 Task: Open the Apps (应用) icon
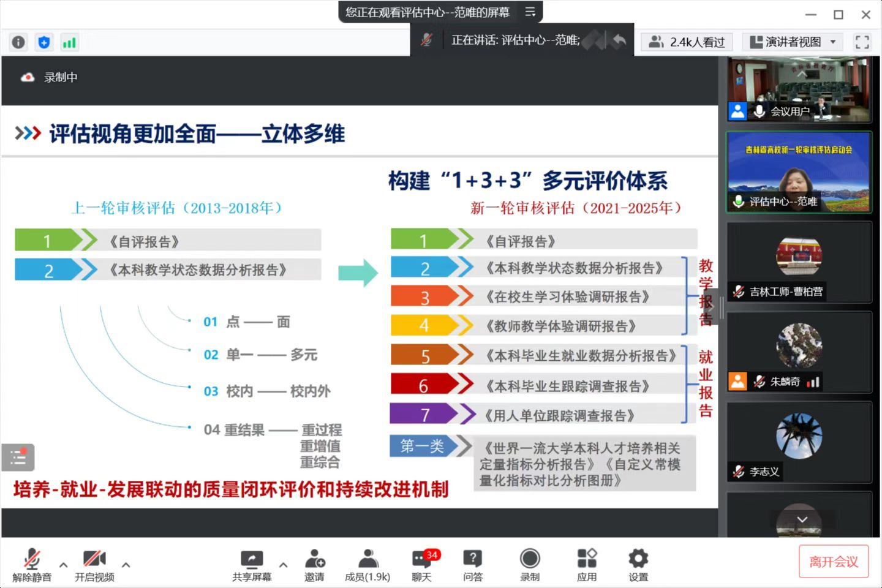click(x=586, y=565)
